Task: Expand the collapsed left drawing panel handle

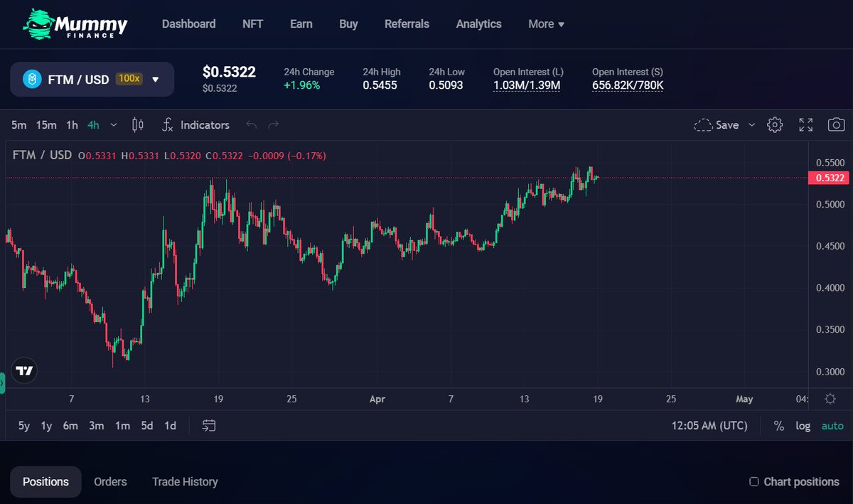Action: 2,383
